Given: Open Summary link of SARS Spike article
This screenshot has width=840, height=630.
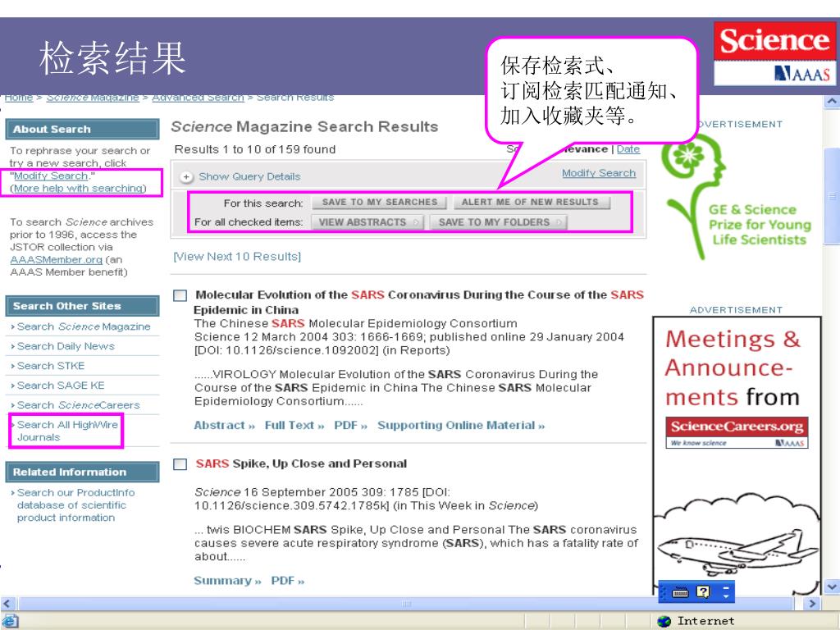Looking at the screenshot, I should pos(227,580).
